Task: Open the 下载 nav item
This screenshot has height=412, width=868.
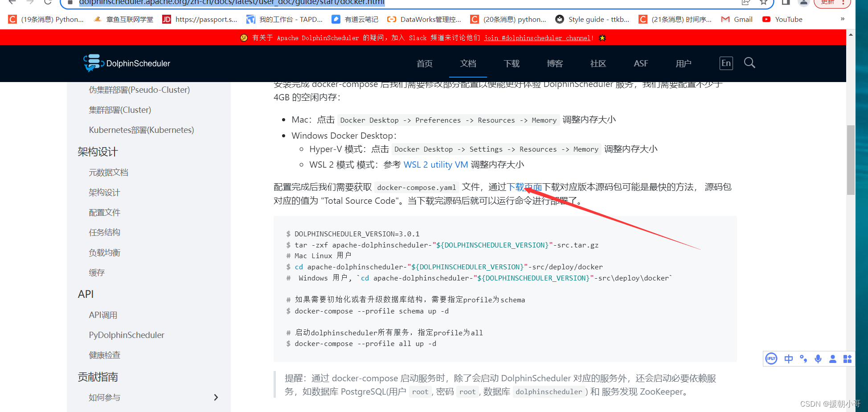Action: click(512, 63)
